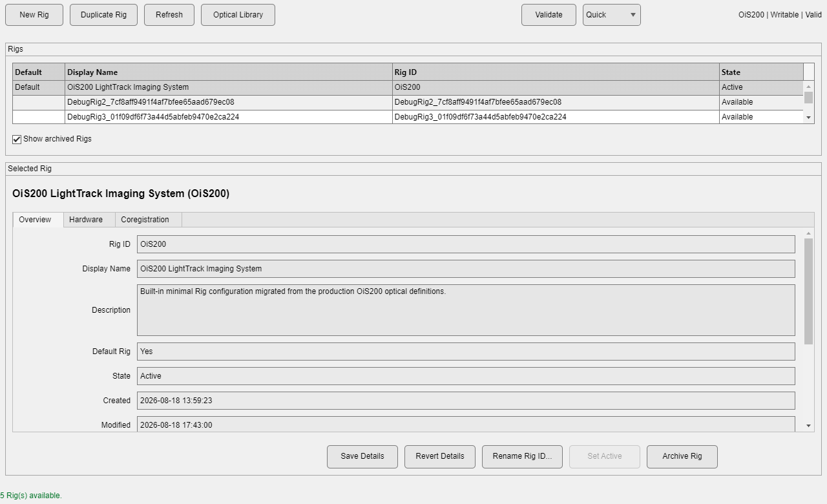Click the State field showing Active
Screen dimensions: 827x504
[x=466, y=376]
